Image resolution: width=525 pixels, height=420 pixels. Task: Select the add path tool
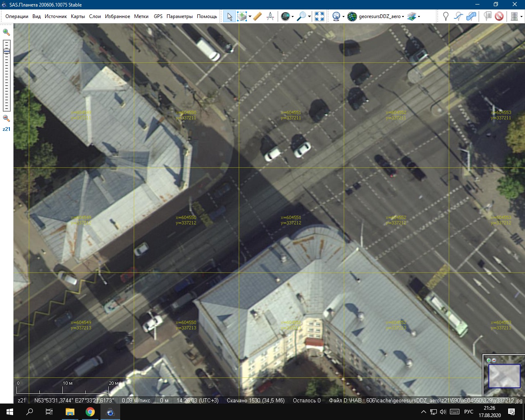point(459,16)
